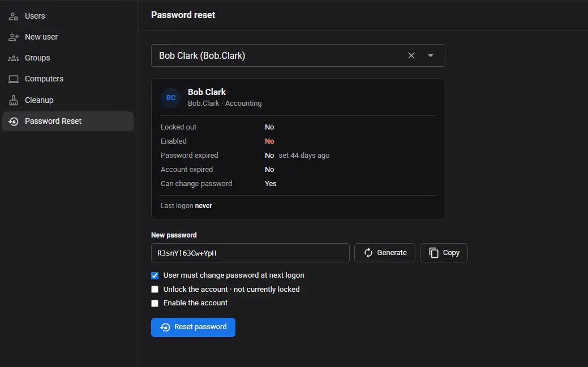Click the Computers laptop icon
Viewport: 588px width, 367px height.
pos(14,79)
